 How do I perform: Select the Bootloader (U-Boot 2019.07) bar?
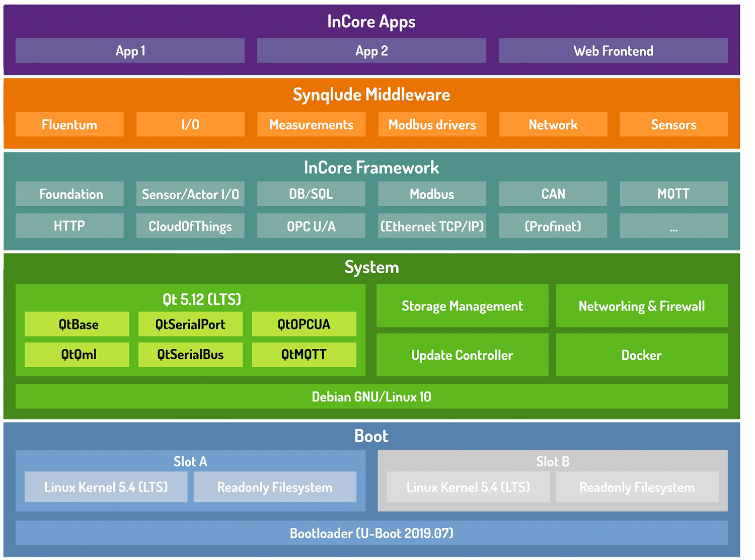point(371,533)
